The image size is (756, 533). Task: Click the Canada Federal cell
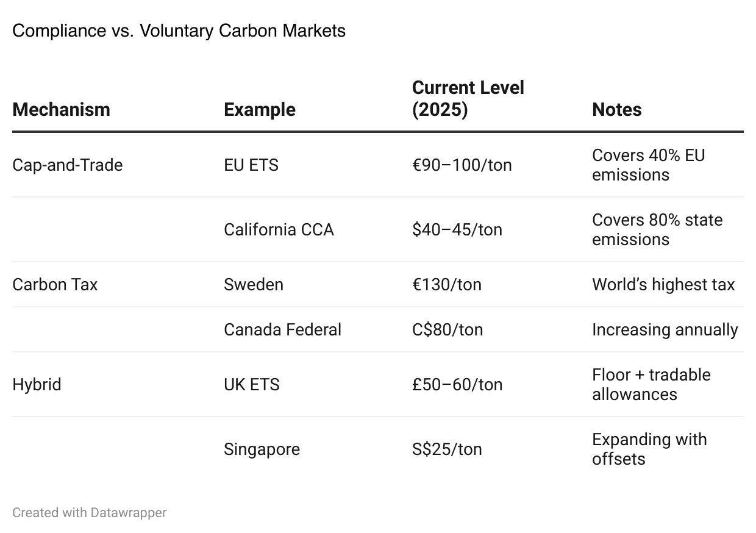(282, 330)
